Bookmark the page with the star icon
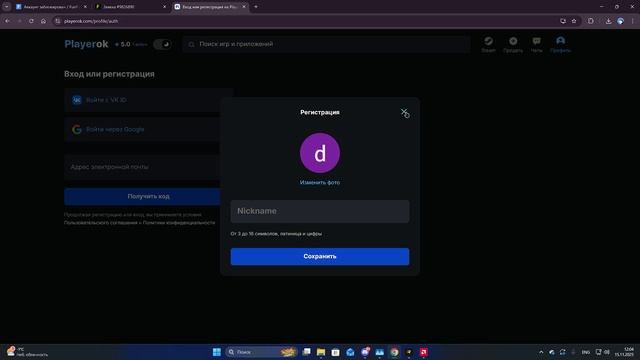The height and width of the screenshot is (360, 640). pyautogui.click(x=574, y=21)
